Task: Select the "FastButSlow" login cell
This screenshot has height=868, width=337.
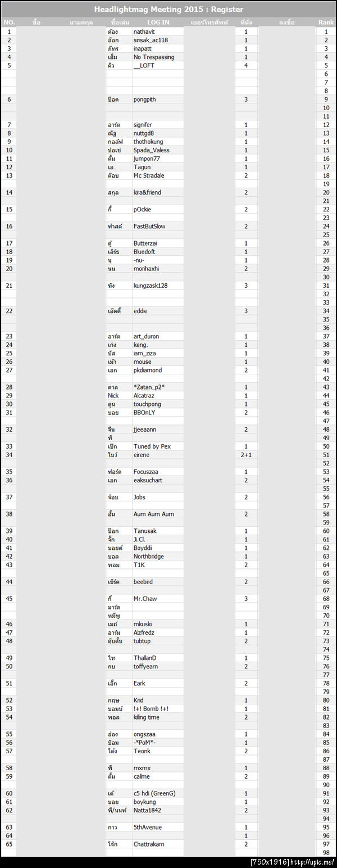Action: coord(149,227)
